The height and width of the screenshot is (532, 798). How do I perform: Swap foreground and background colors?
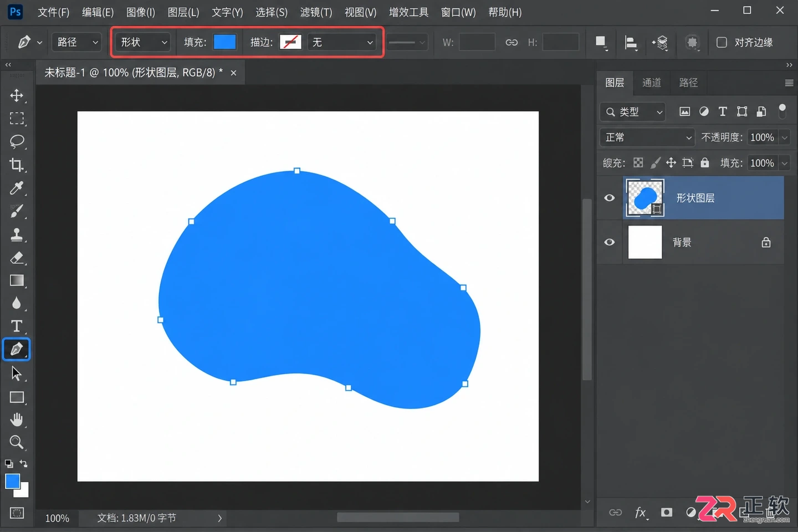(24, 463)
